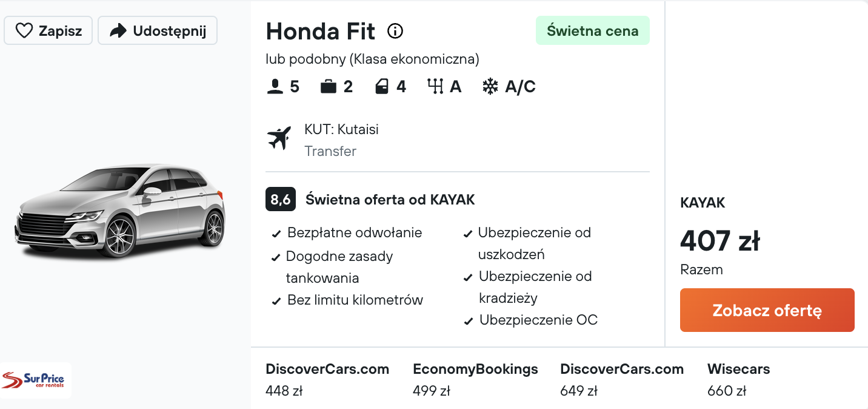This screenshot has height=409, width=868.
Task: Click the 407 zł KAYAK price
Action: (x=720, y=241)
